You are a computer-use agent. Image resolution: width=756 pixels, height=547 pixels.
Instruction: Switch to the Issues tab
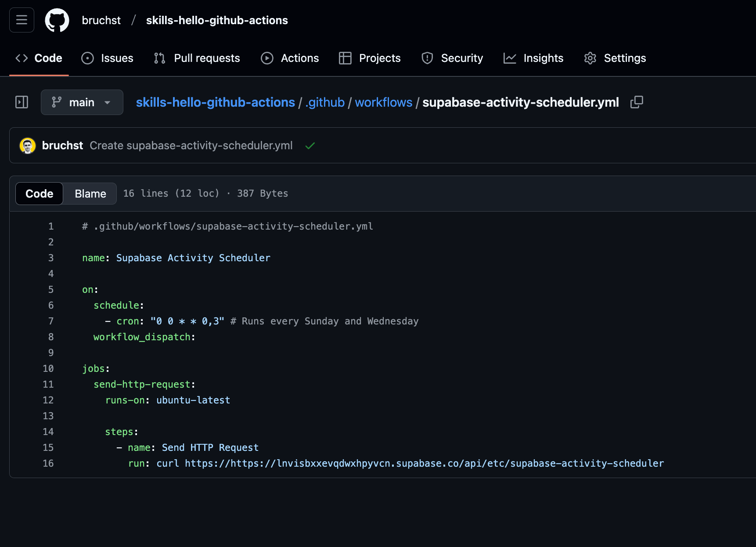[107, 58]
